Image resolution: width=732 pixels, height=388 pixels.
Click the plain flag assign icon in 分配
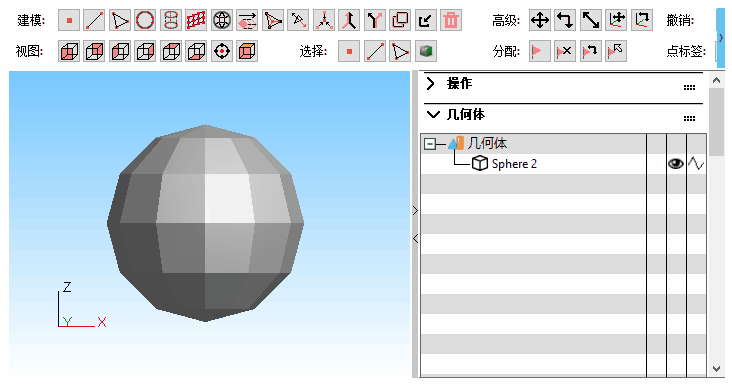pyautogui.click(x=540, y=51)
